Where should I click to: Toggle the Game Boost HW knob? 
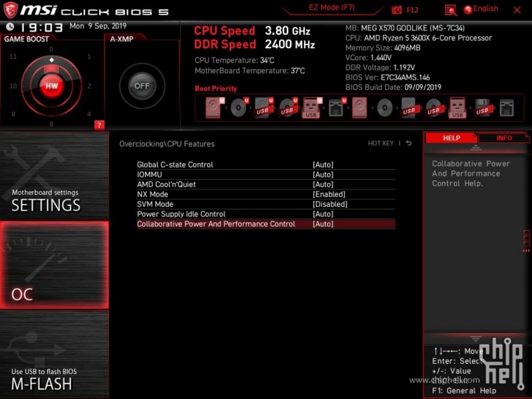tap(52, 86)
